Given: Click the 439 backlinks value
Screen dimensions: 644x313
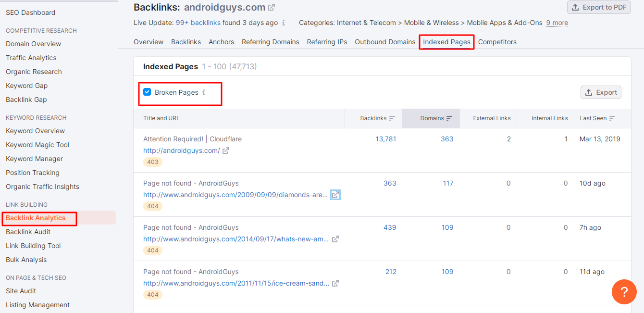Looking at the screenshot, I should click(390, 227).
